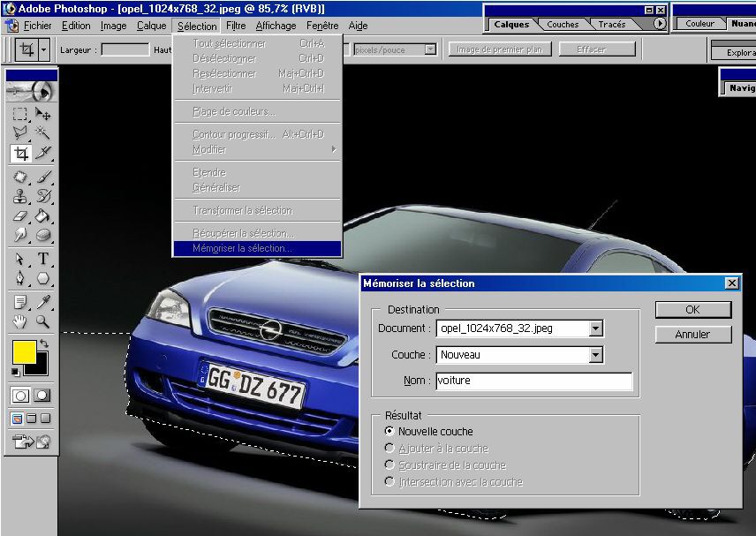Open the Couche dropdown showing Nouveau
Viewport: 756px width, 536px height.
[x=596, y=355]
